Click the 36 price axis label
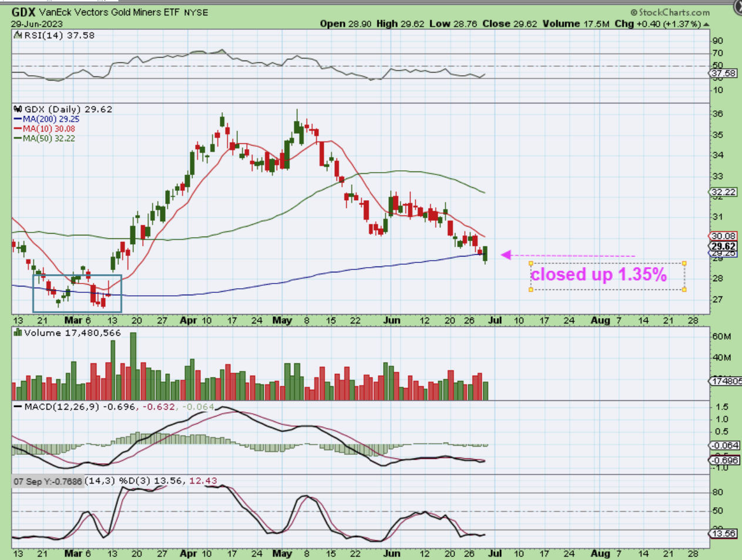742x560 pixels. 718,114
